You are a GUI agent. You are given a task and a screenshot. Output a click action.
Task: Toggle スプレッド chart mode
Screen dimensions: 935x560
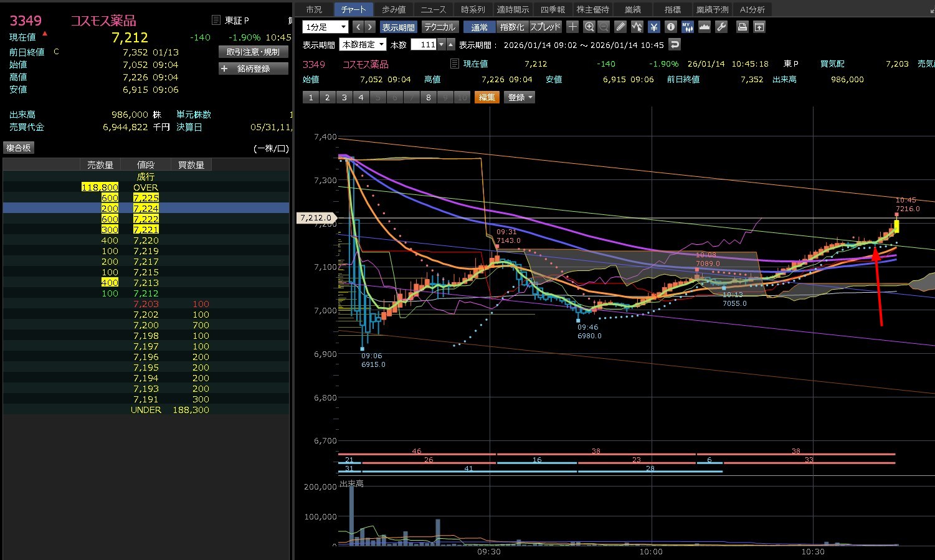click(x=545, y=27)
